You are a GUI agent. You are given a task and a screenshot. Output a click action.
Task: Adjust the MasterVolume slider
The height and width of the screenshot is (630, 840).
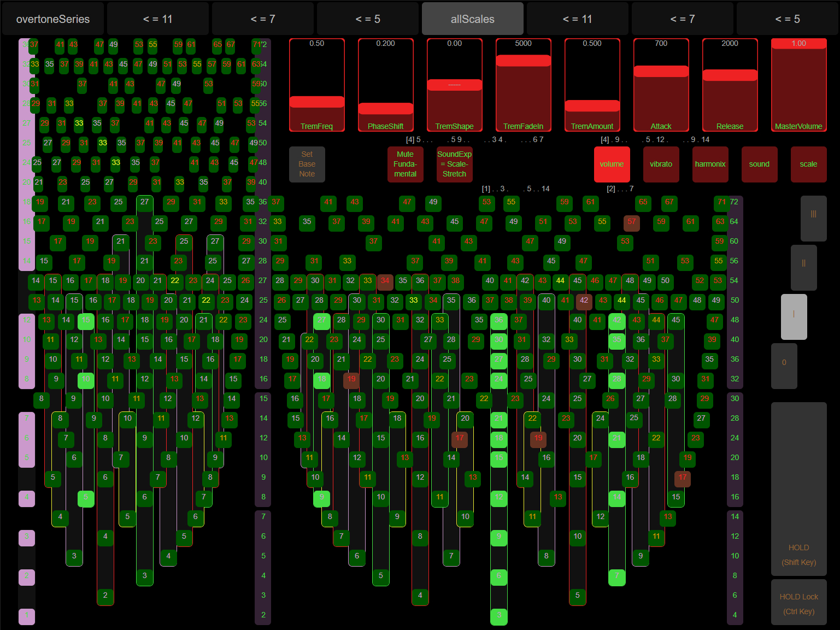click(x=799, y=85)
